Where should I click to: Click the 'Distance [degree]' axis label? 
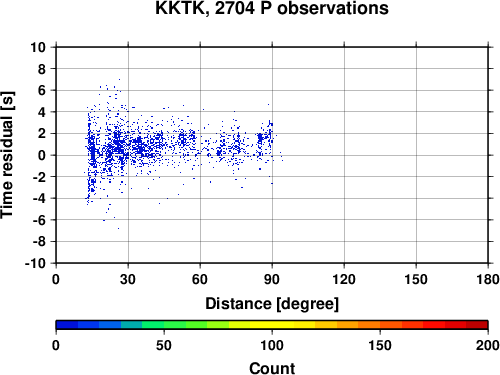pos(272,304)
